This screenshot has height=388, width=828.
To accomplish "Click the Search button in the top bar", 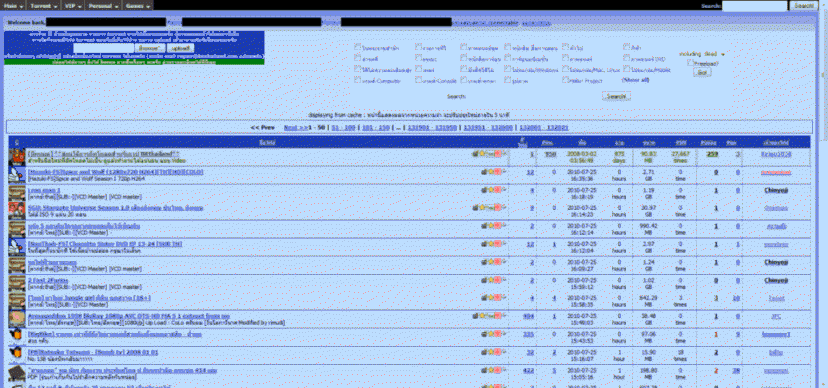I will click(803, 5).
